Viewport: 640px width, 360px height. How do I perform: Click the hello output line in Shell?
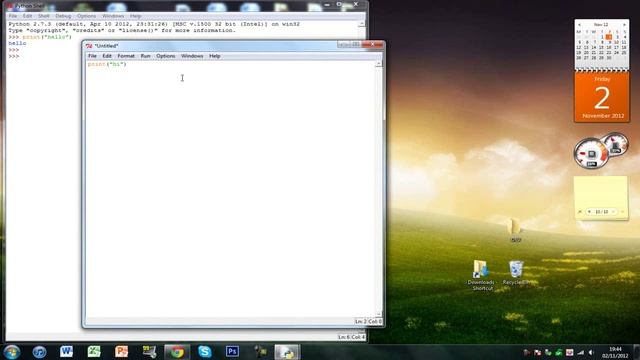click(17, 43)
